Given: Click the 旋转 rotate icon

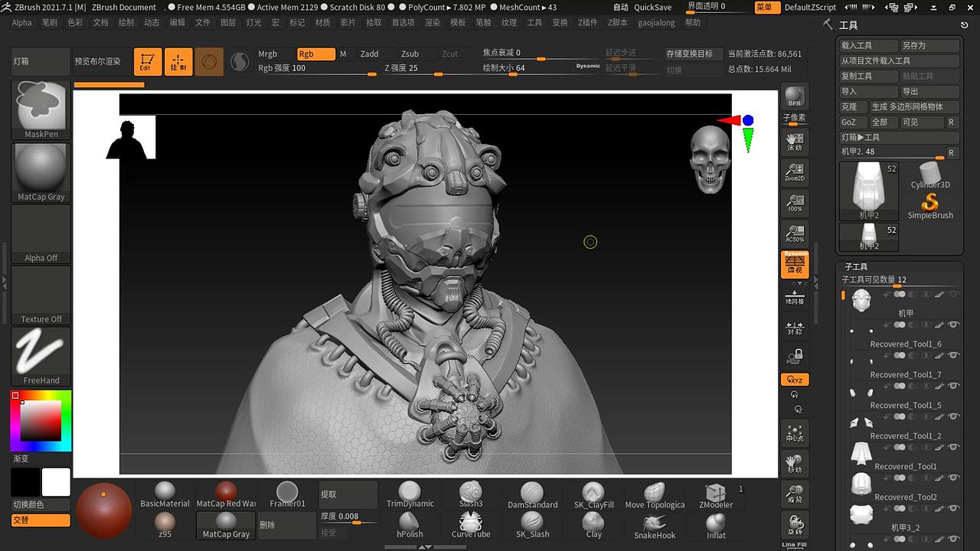Looking at the screenshot, I should pyautogui.click(x=795, y=524).
